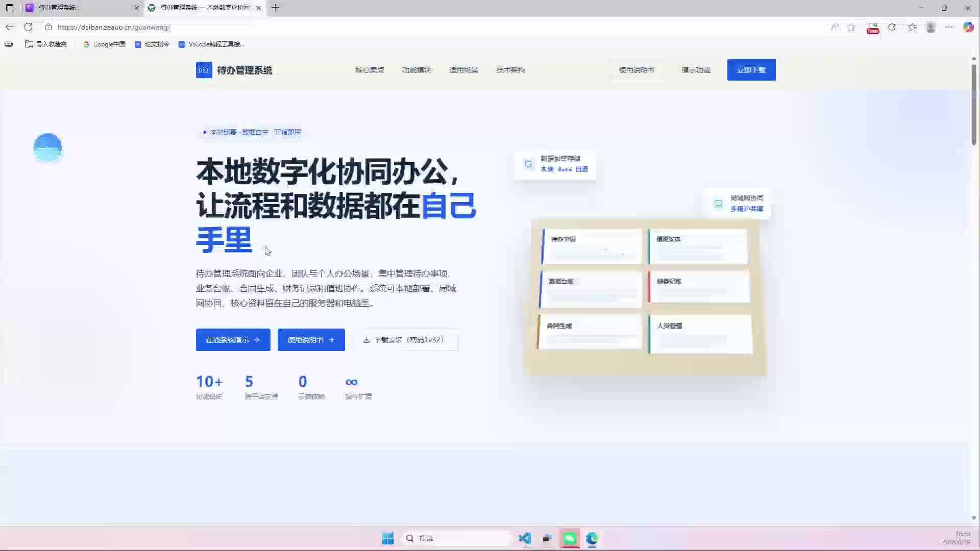Open the browser settings ellipsis menu
Viewport: 980px width, 551px height.
pos(949,28)
